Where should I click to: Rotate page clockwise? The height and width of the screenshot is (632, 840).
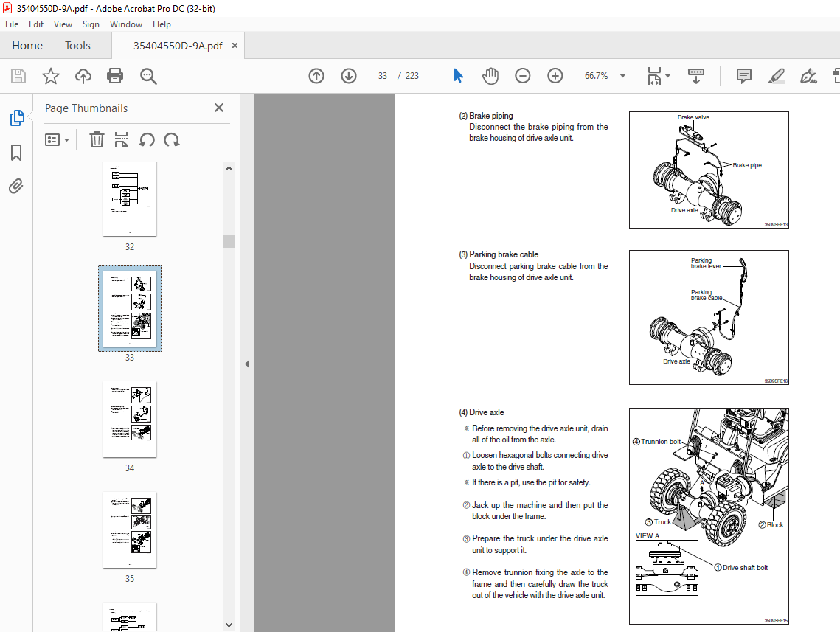click(x=171, y=140)
